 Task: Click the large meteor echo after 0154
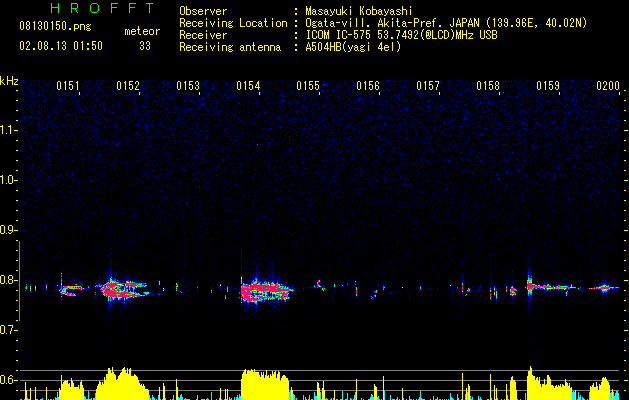(x=266, y=291)
